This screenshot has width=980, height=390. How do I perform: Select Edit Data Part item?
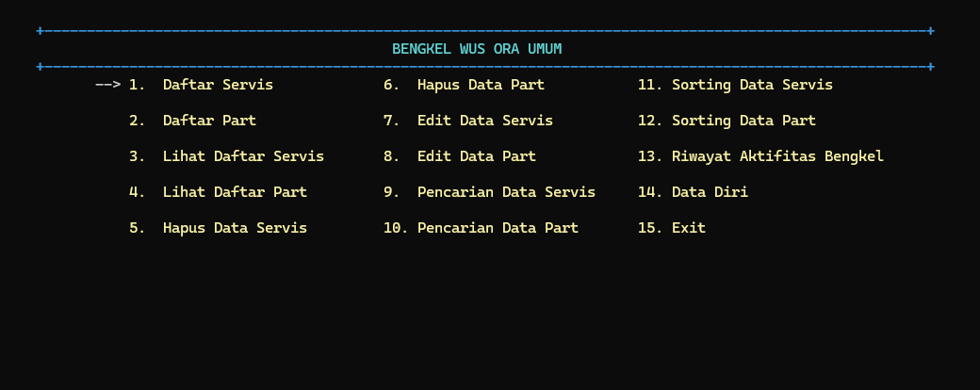click(476, 156)
